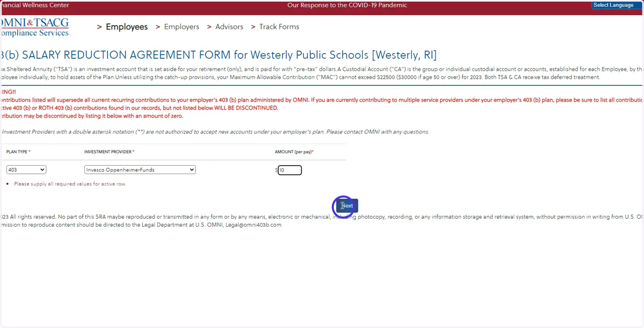Go to the Advisors menu

[229, 27]
